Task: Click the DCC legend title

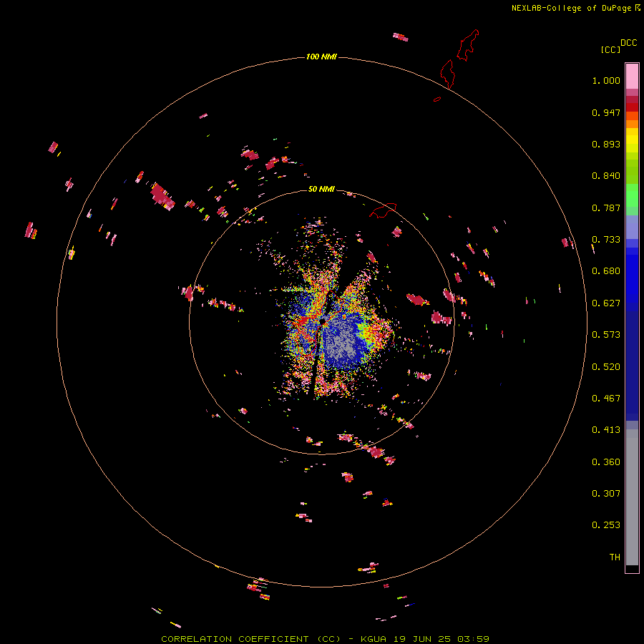Action: (629, 43)
